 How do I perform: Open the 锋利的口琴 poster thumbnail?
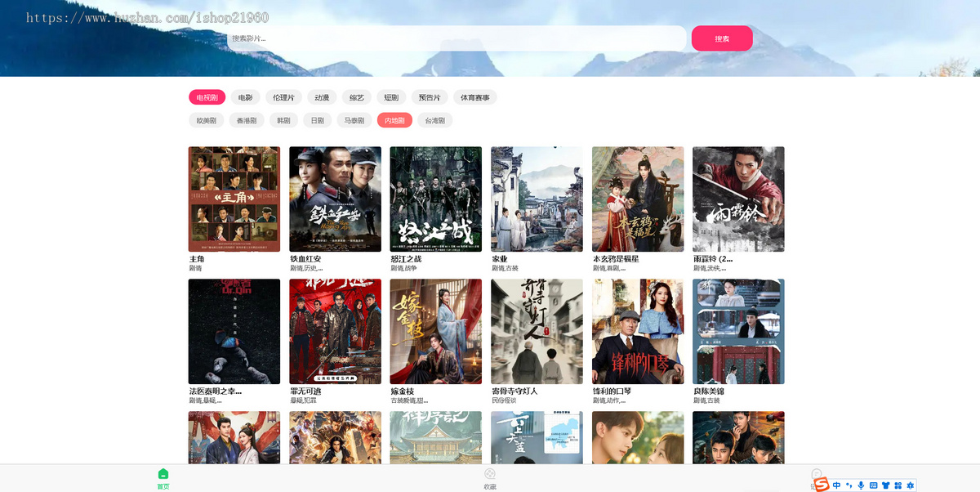point(638,332)
